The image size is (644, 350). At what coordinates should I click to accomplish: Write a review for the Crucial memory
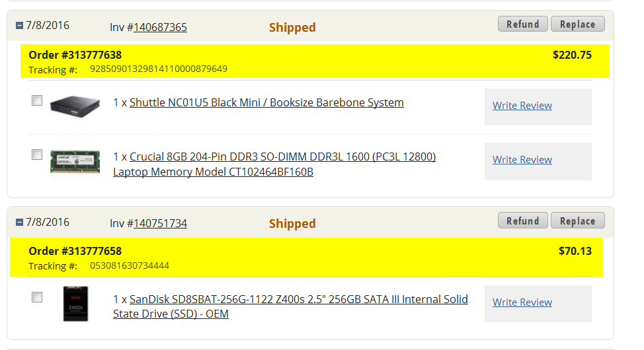(x=522, y=160)
